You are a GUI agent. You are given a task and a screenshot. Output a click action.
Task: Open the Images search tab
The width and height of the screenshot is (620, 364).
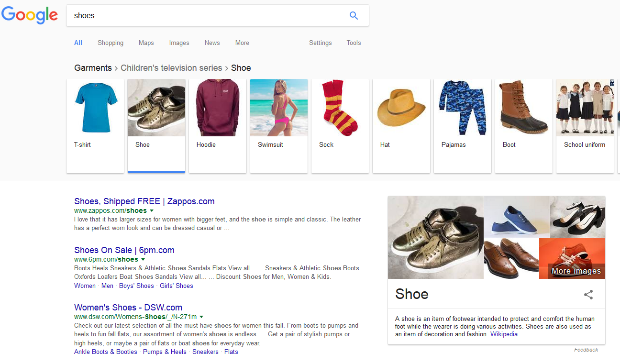click(x=179, y=43)
